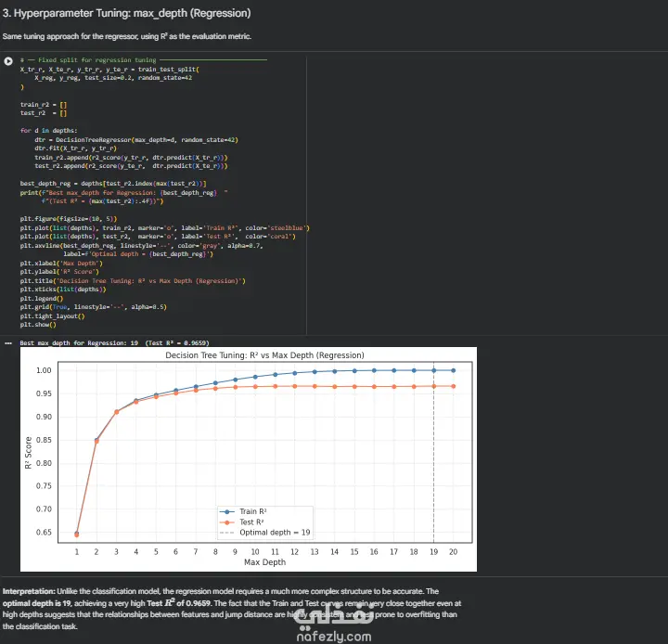Click the 'R² Score' y-axis label
This screenshot has width=668, height=644.
click(29, 453)
